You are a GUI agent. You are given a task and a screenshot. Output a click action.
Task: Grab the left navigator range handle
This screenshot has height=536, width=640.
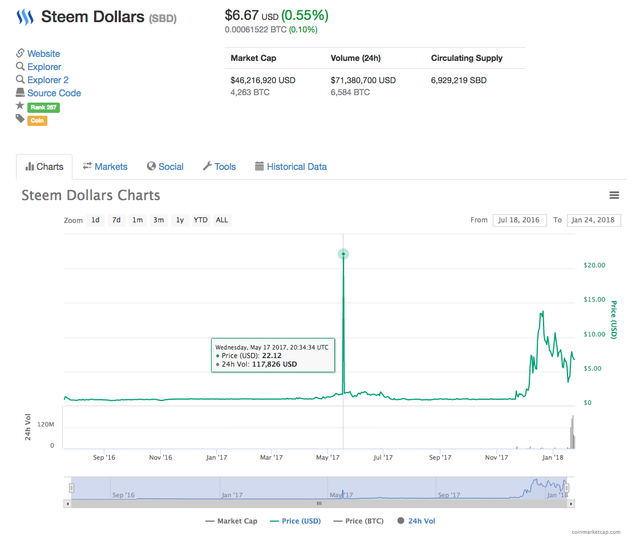71,488
